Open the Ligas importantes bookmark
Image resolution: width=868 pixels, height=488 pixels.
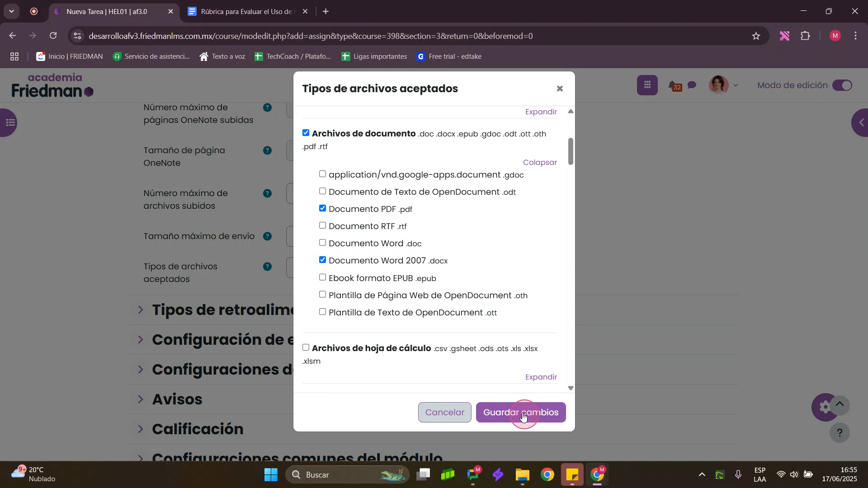[374, 56]
